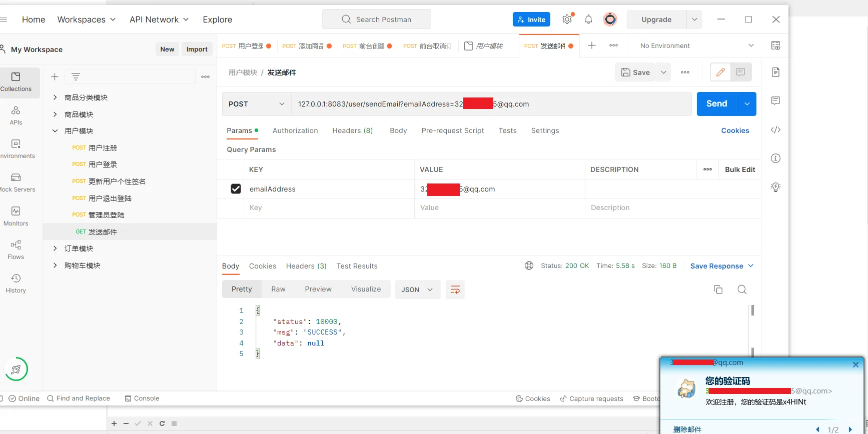
Task: Open the request info icon
Action: pyautogui.click(x=775, y=158)
